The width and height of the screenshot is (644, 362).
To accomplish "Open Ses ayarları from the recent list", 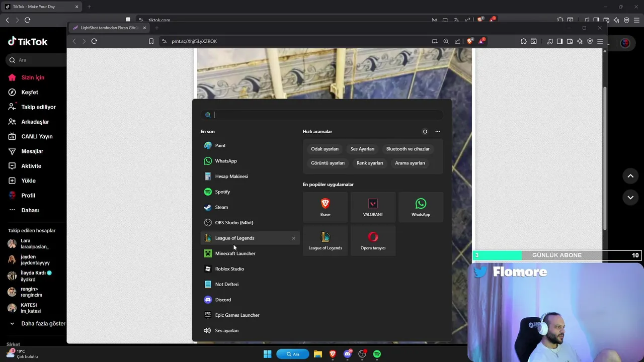I will [x=250, y=330].
